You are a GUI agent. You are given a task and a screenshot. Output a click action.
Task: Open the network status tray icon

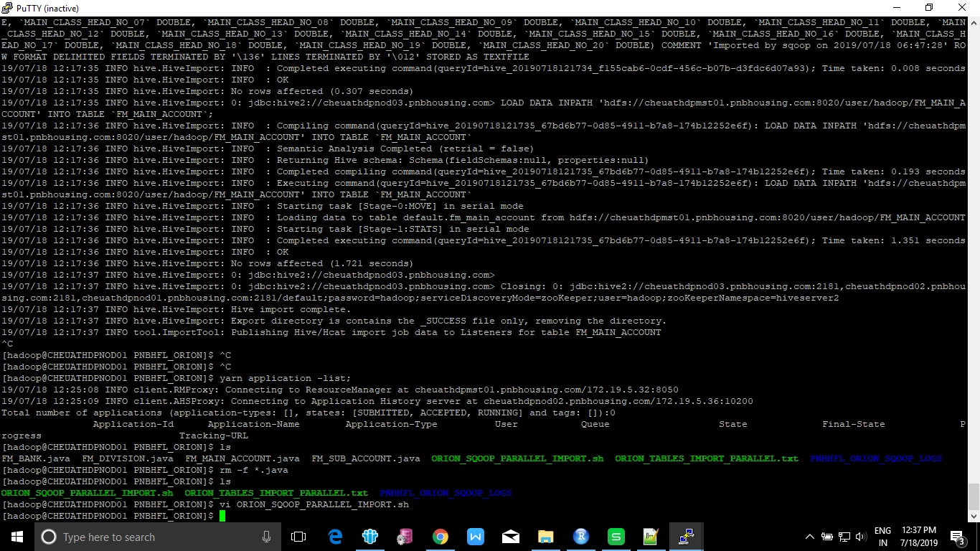click(844, 537)
